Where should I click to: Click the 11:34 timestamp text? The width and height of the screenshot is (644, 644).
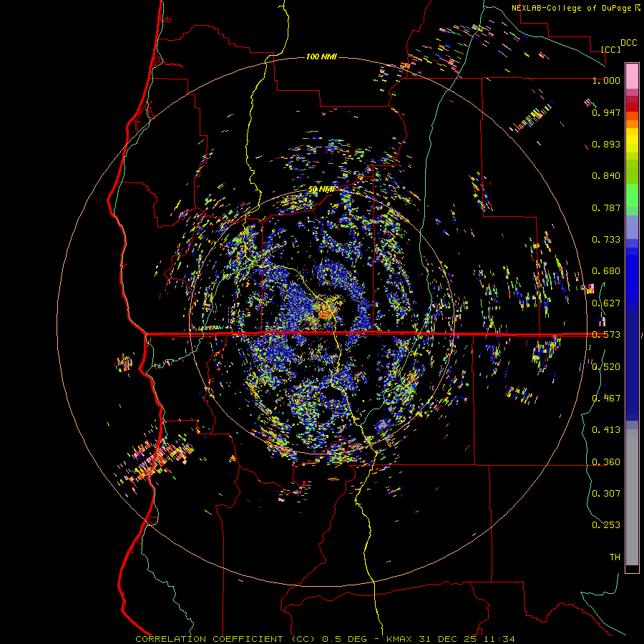pos(498,639)
